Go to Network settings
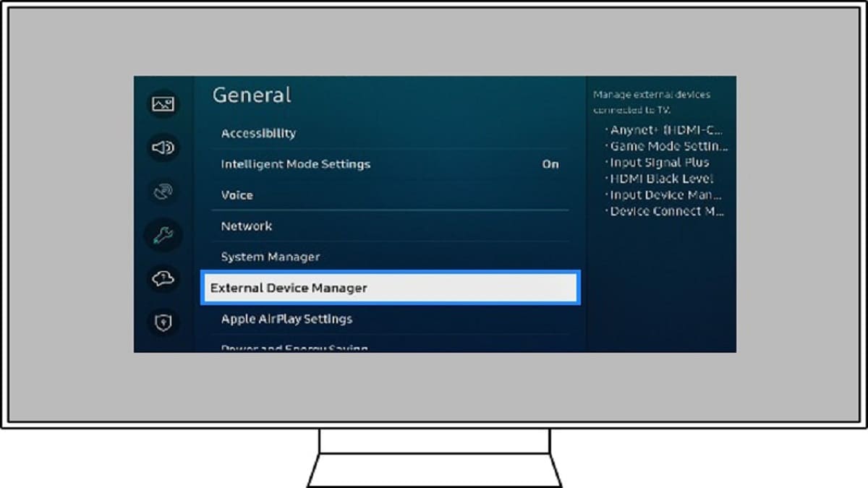 [x=246, y=226]
